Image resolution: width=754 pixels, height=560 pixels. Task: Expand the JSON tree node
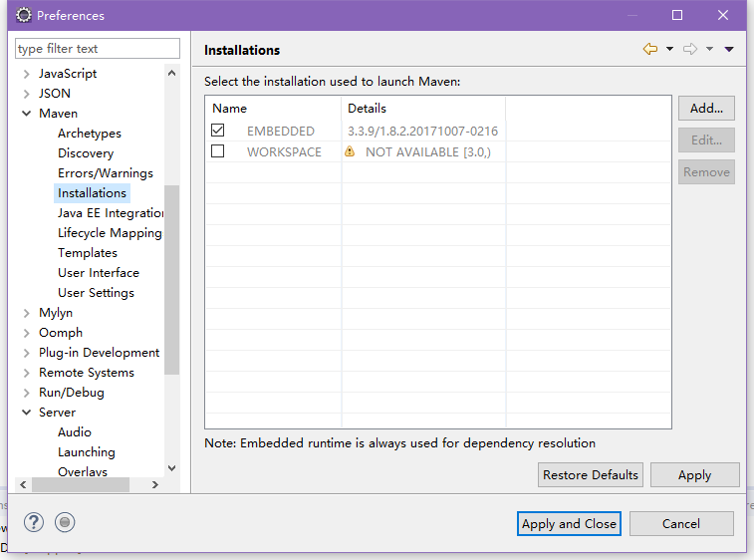click(27, 94)
